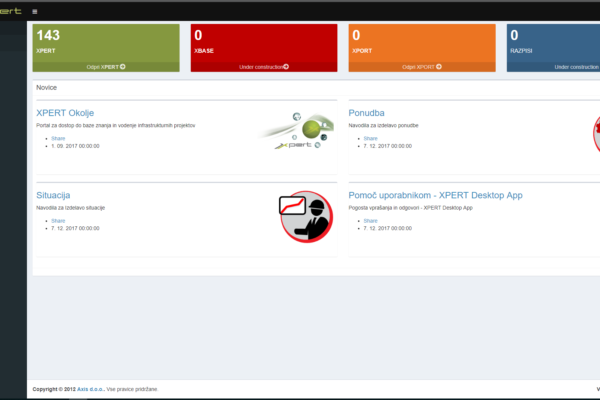Open the XPERT Okolje article title
Screen dimensions: 600x400
[x=65, y=113]
